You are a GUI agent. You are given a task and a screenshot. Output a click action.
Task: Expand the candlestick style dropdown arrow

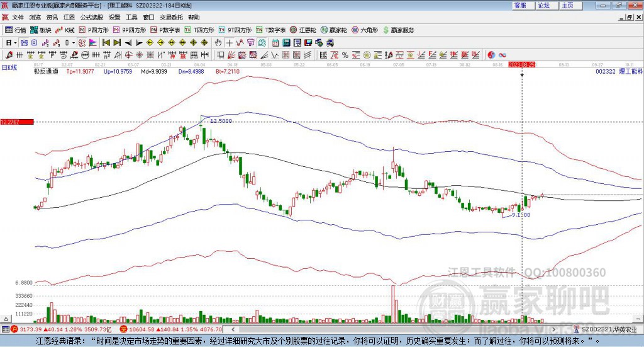74,43
